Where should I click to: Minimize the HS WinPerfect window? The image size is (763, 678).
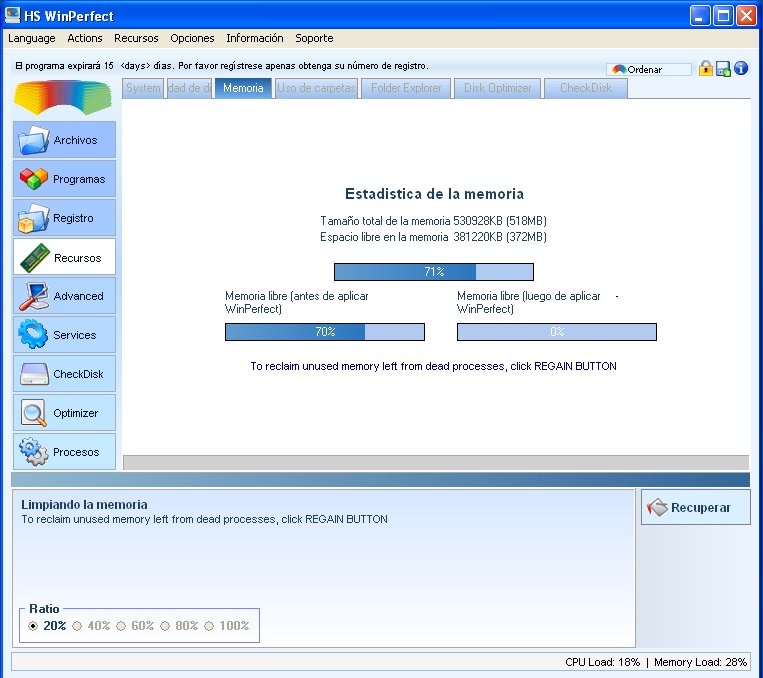pos(699,16)
